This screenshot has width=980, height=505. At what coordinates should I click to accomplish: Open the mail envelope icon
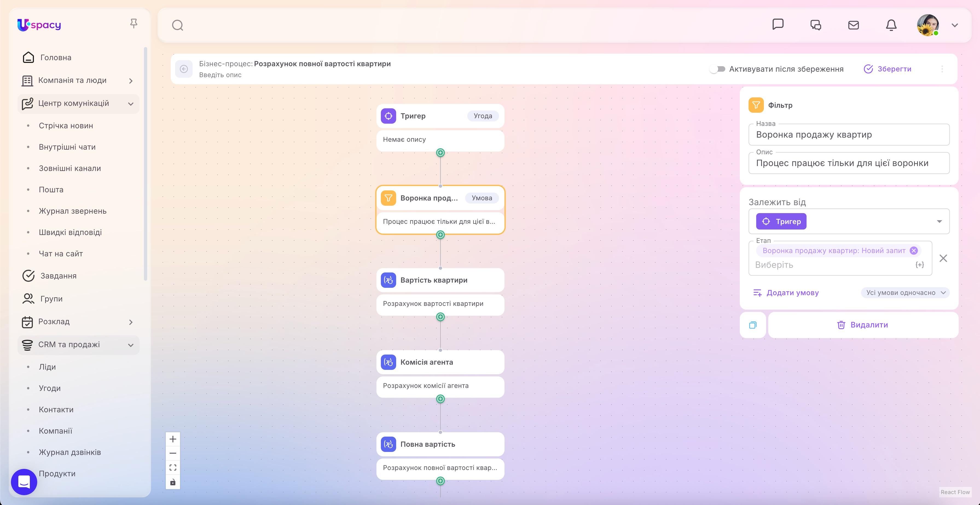[853, 25]
